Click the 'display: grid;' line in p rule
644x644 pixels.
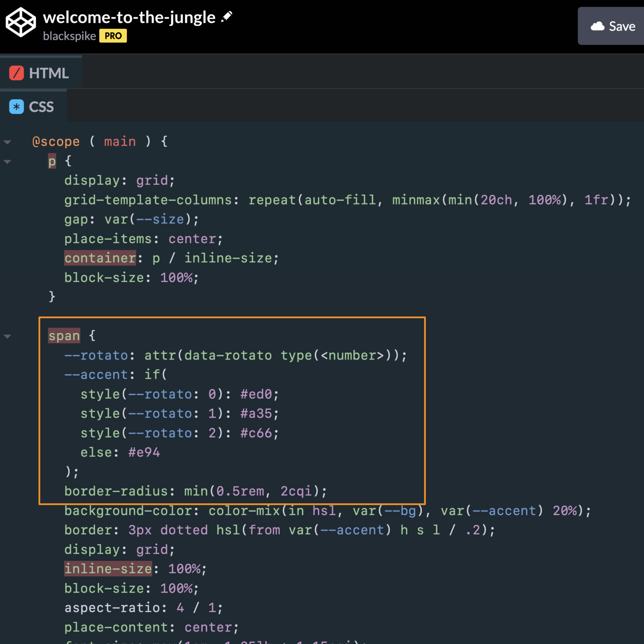(119, 181)
